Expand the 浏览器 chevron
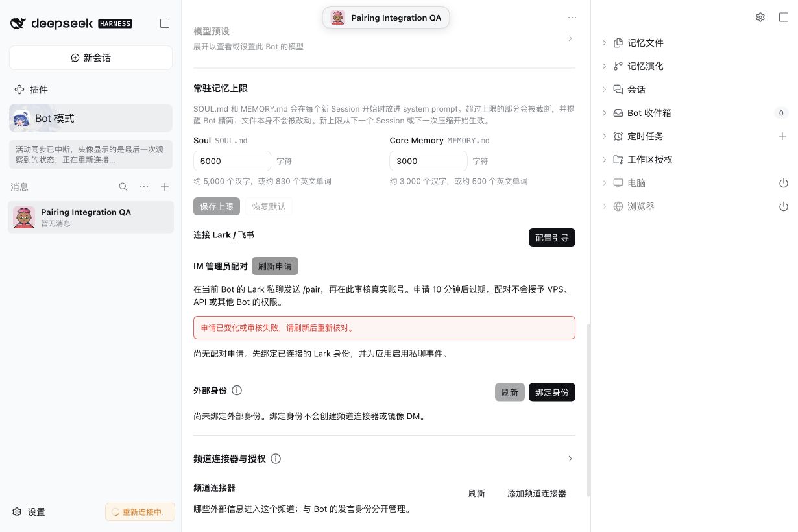Screen dimensions: 798x532 [605, 206]
